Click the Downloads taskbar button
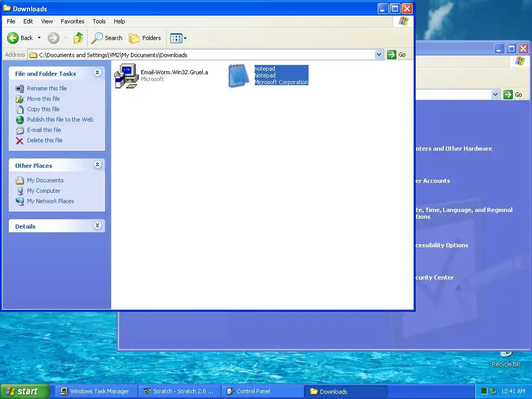Viewport: 532px width, 399px height. 346,391
